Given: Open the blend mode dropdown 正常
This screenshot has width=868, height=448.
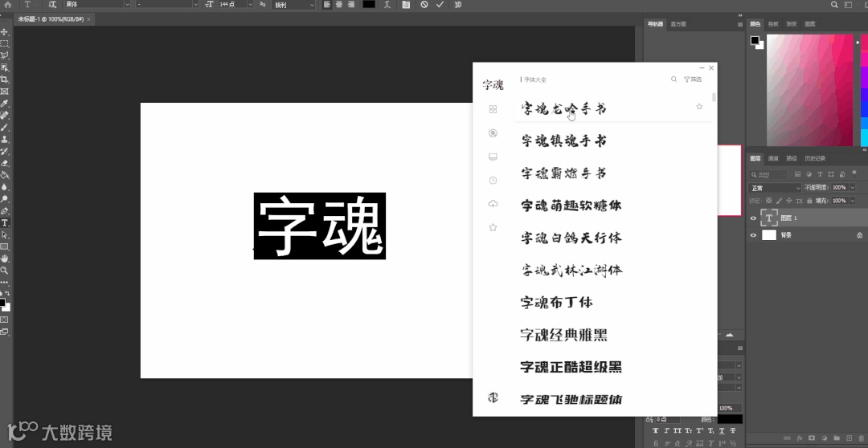Looking at the screenshot, I should (775, 188).
